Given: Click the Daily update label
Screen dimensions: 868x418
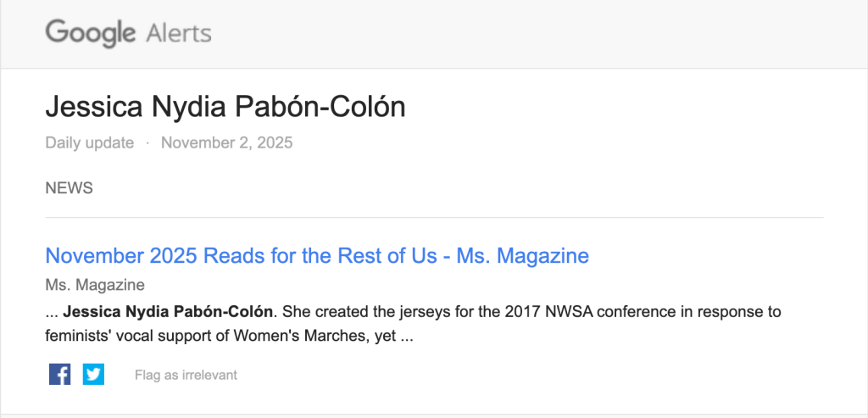Looking at the screenshot, I should (90, 142).
